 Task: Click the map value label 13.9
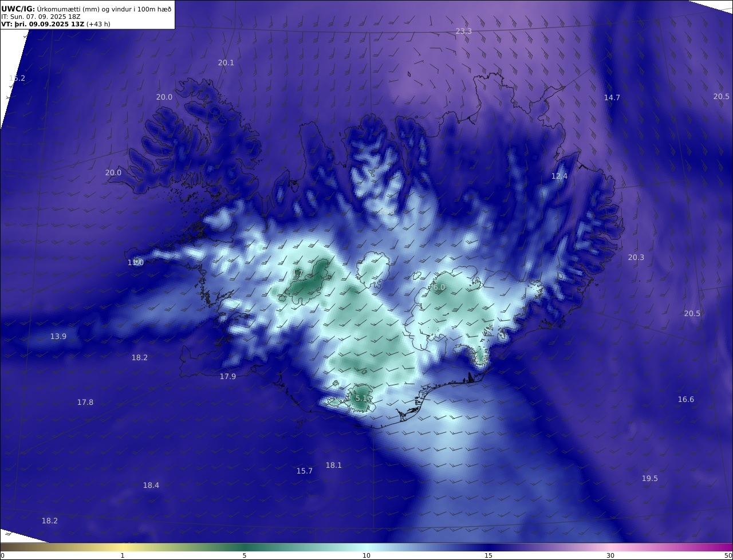coord(58,337)
